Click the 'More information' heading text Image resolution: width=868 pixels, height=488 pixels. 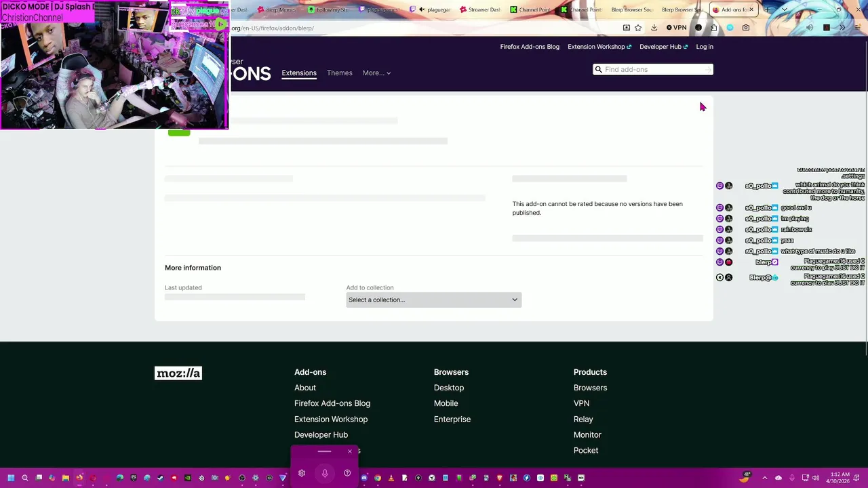click(193, 268)
